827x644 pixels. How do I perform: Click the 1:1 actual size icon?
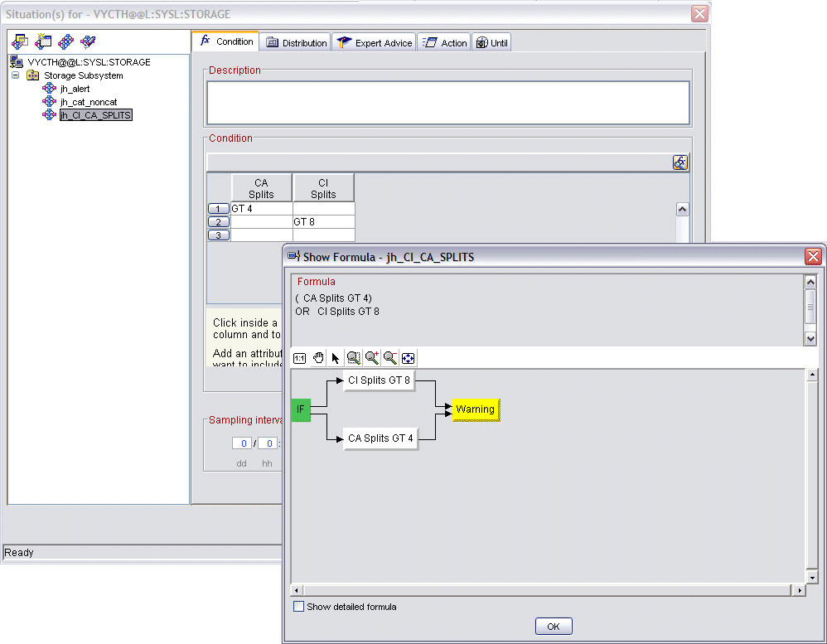pyautogui.click(x=299, y=358)
